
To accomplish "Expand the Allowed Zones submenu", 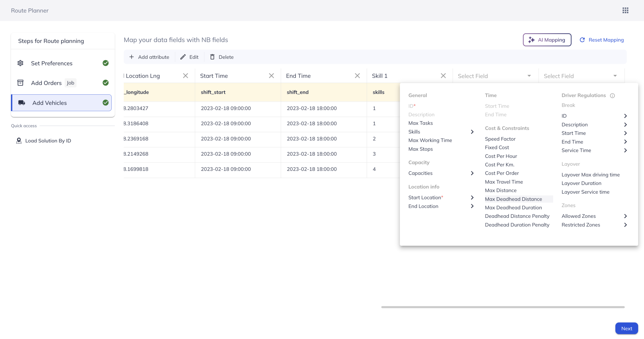I will tap(625, 216).
